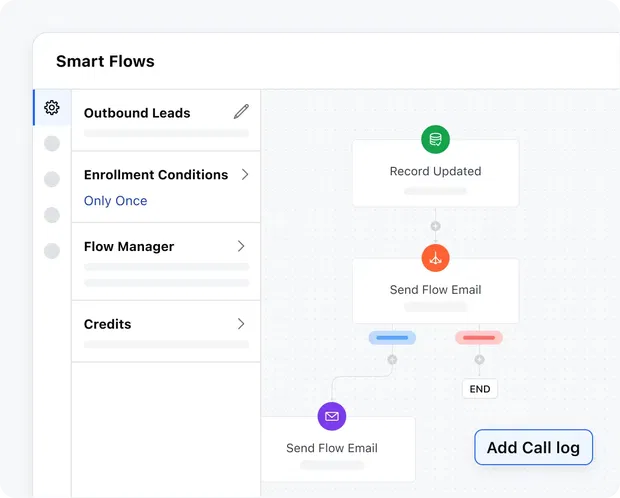Click the Smart Flows page title
Image resolution: width=620 pixels, height=498 pixels.
pos(105,61)
